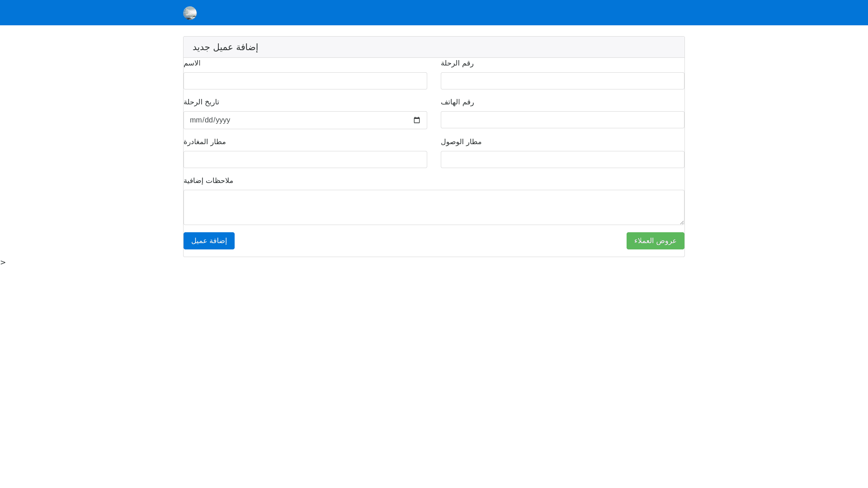Click the رقم الهاتف label text
The image size is (868, 488).
[457, 102]
